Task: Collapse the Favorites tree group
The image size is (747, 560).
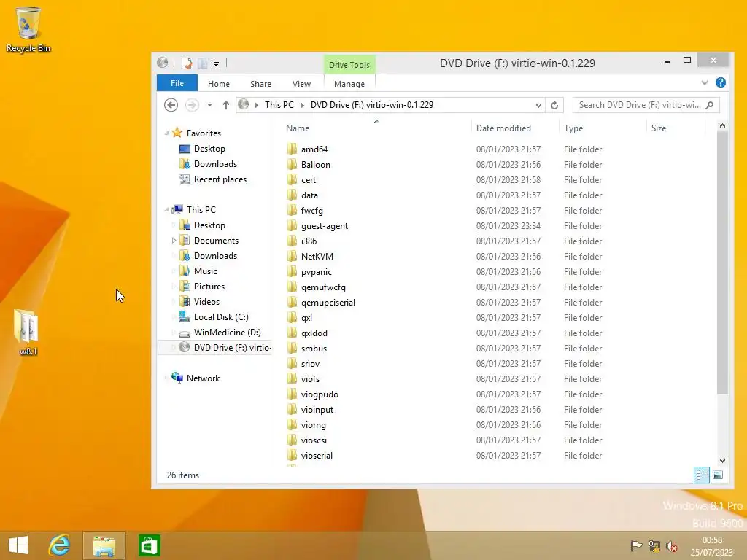Action: (166, 133)
